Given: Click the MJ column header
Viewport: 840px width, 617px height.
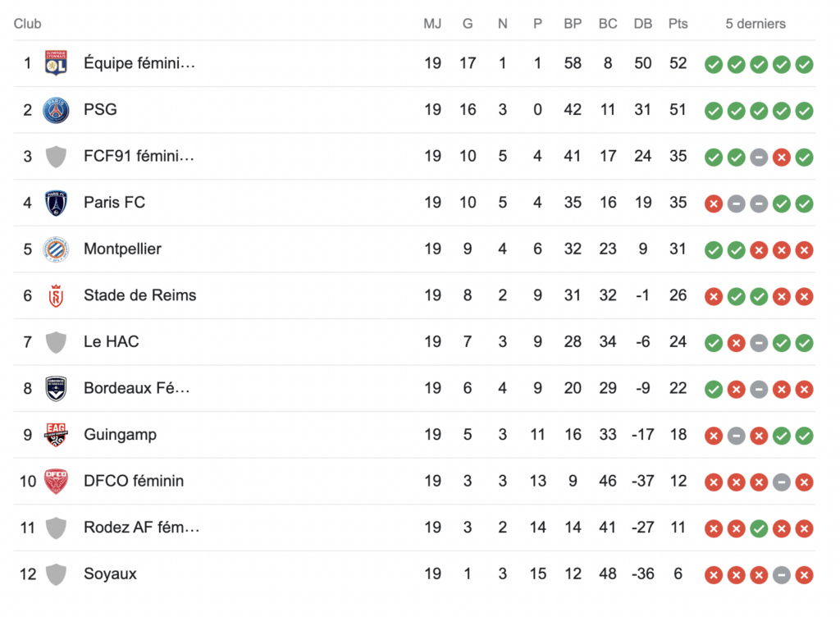Looking at the screenshot, I should click(x=432, y=24).
